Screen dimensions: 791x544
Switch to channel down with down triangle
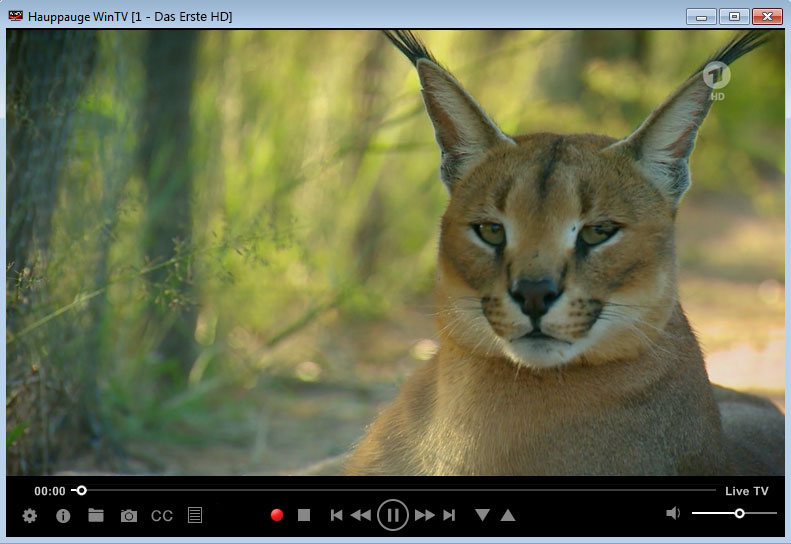click(483, 515)
